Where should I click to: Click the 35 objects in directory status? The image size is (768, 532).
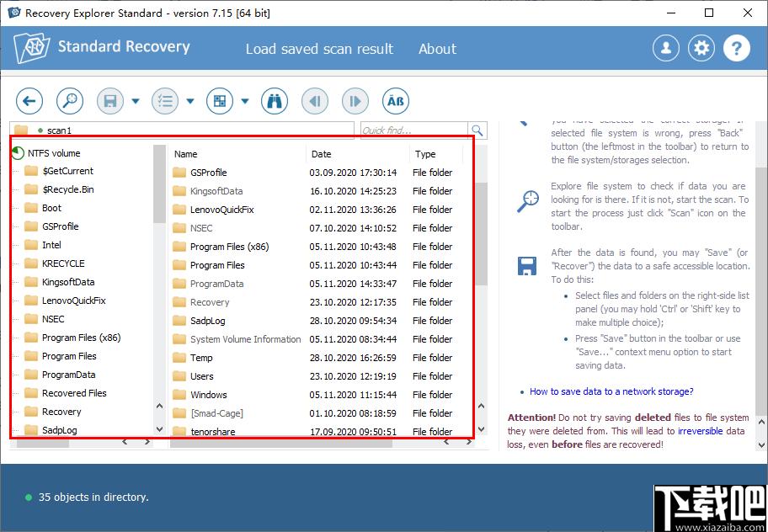click(93, 497)
